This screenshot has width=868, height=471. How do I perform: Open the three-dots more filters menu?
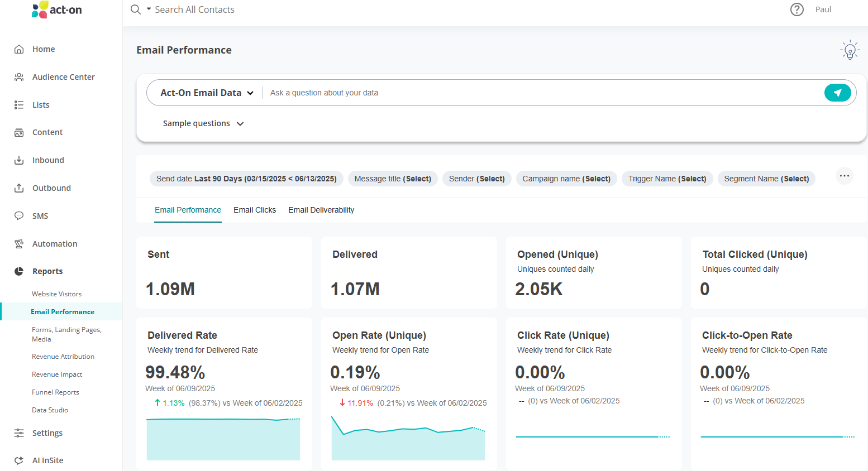tap(845, 176)
